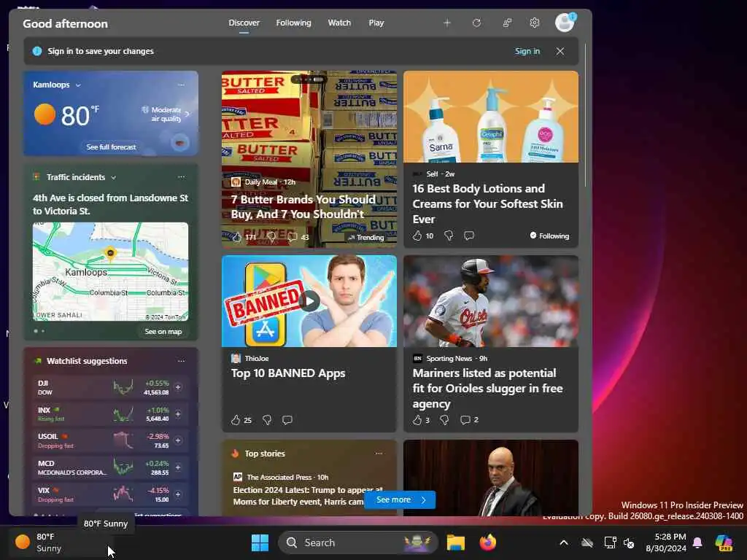Viewport: 747px width, 560px height.
Task: Click See full forecast
Action: coord(111,147)
